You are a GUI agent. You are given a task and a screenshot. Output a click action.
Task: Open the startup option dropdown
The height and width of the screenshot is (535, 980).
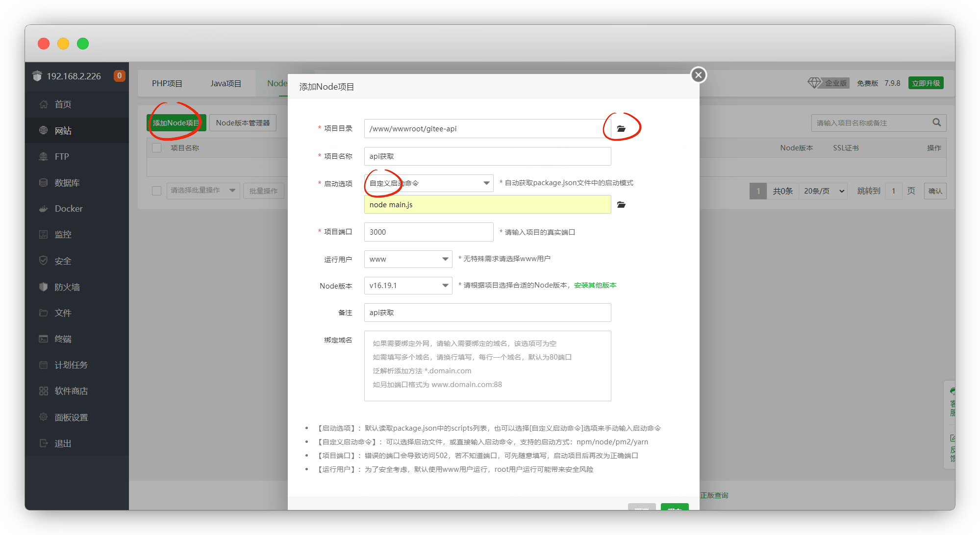[428, 183]
